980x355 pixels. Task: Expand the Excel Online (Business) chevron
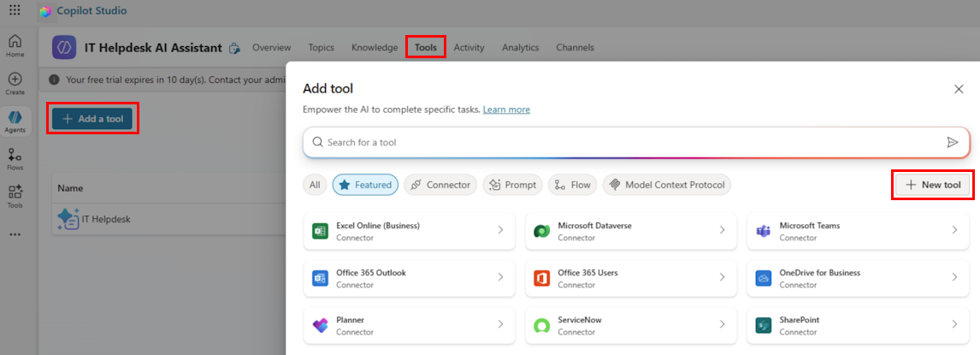[x=500, y=230]
